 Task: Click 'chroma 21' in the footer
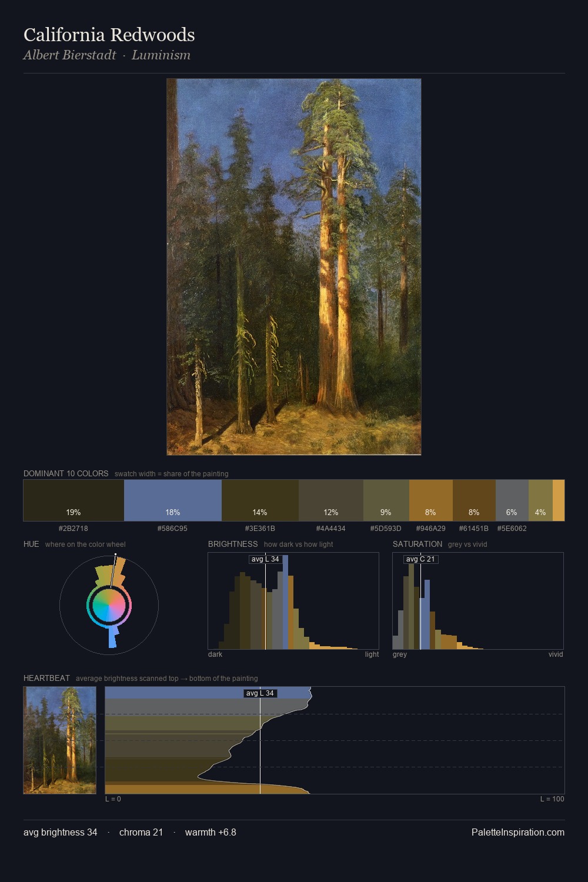tap(141, 833)
